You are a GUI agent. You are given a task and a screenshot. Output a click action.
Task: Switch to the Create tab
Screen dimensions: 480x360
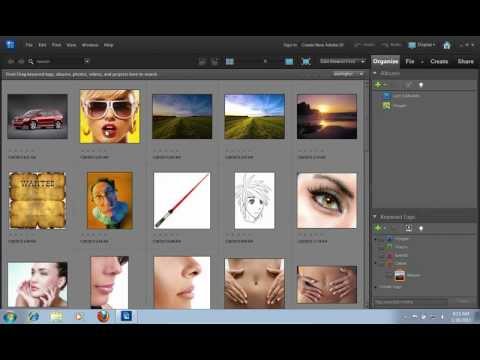[x=439, y=61]
